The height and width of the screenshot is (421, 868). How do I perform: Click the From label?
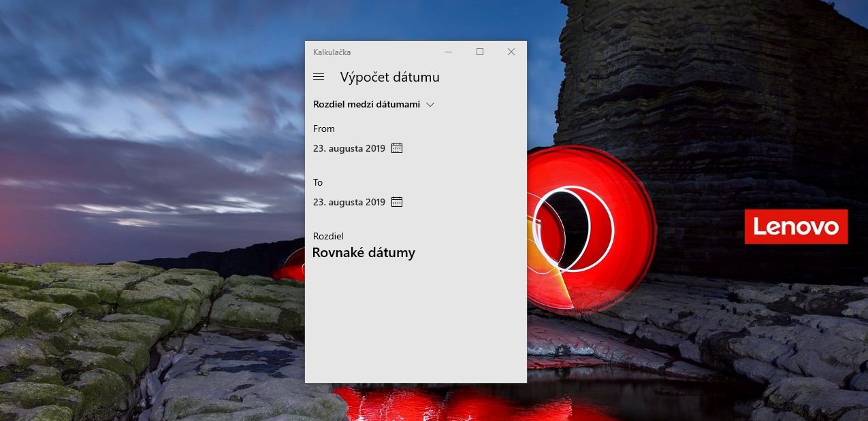click(324, 129)
